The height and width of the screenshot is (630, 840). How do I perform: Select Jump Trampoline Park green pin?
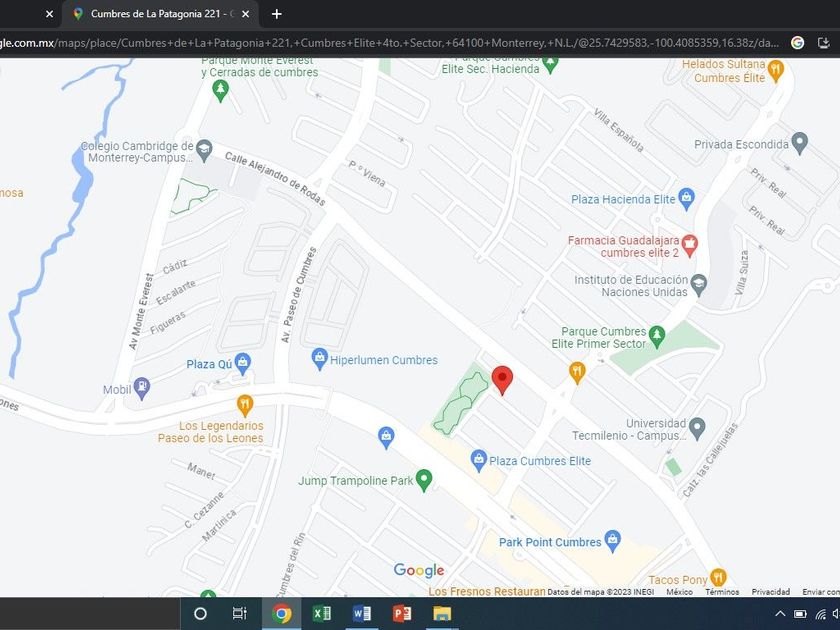[424, 480]
